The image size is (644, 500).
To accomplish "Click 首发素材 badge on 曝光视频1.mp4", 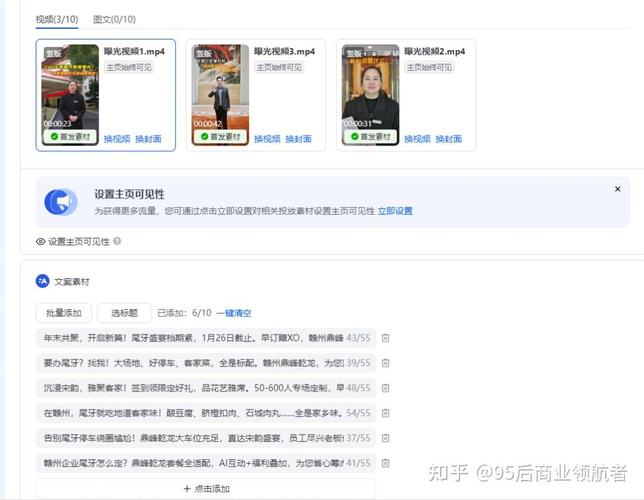I will click(71, 136).
